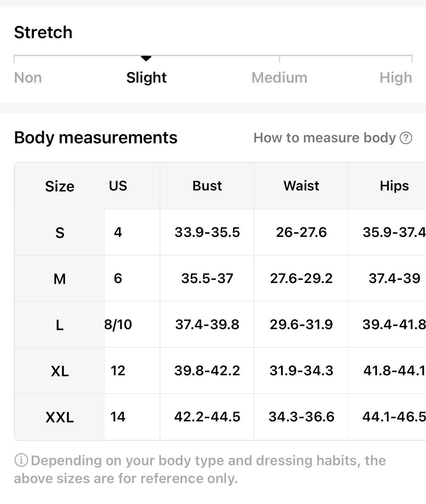Click the question mark help icon
426x504 pixels.
[x=406, y=138]
